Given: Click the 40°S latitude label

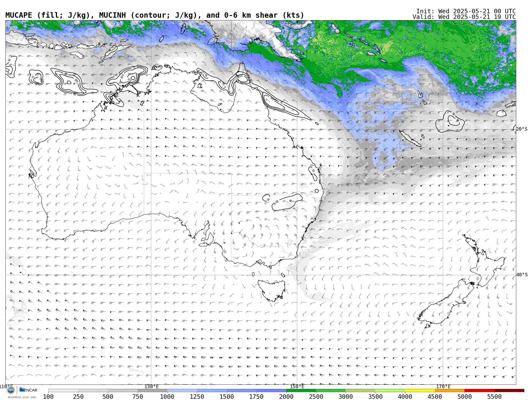Looking at the screenshot, I should (x=522, y=275).
